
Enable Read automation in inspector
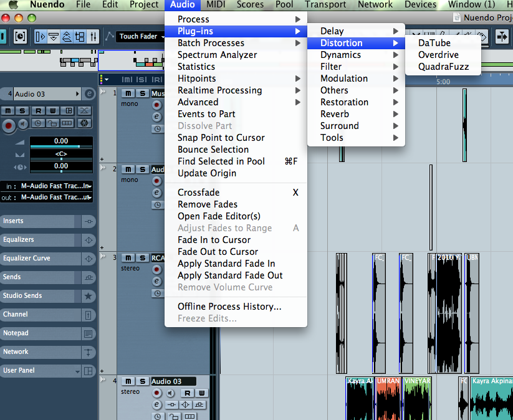(38, 111)
